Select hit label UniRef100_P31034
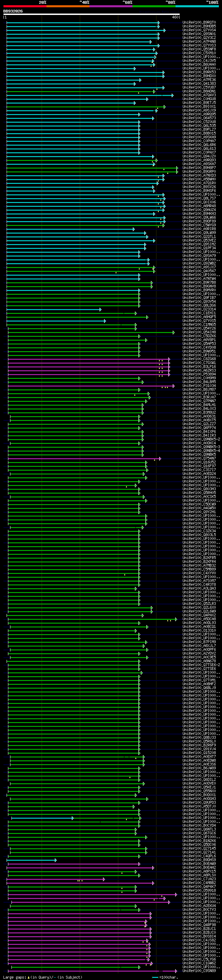222x980 pixels. pyautogui.click(x=199, y=386)
